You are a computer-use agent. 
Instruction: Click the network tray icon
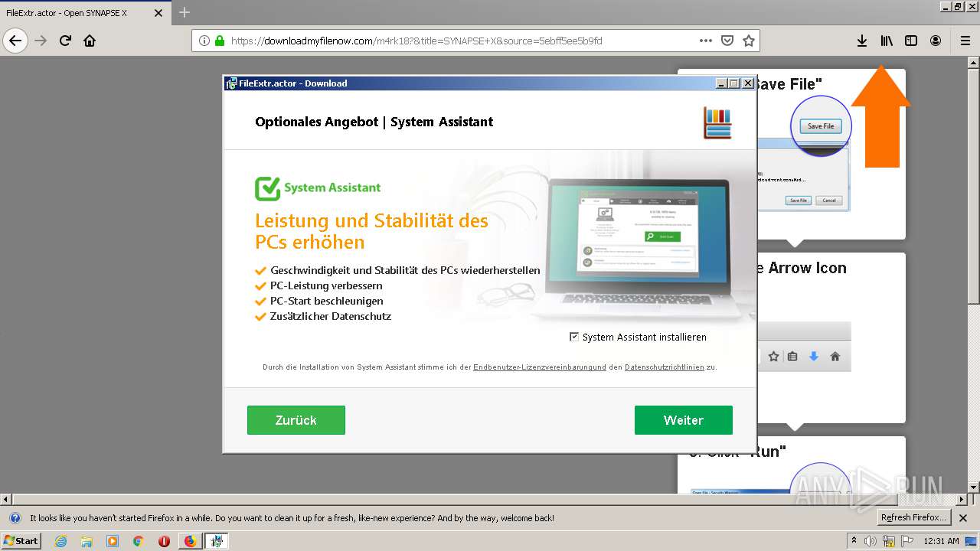[x=890, y=541]
